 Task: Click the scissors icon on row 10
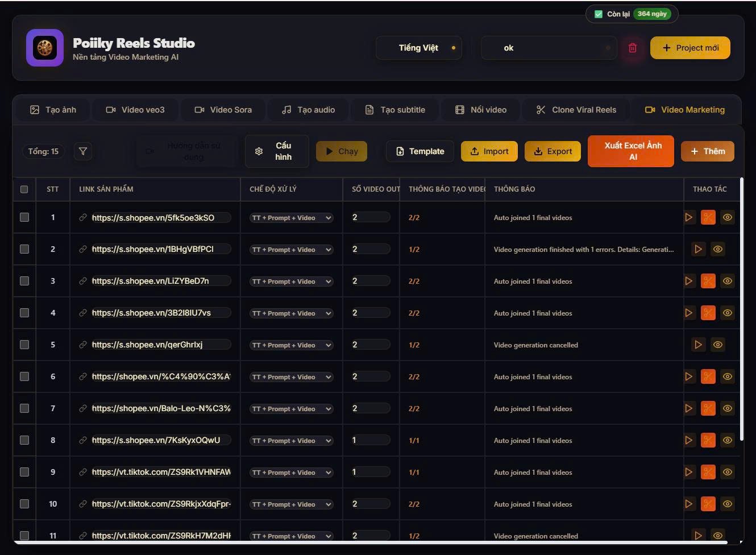pos(708,504)
